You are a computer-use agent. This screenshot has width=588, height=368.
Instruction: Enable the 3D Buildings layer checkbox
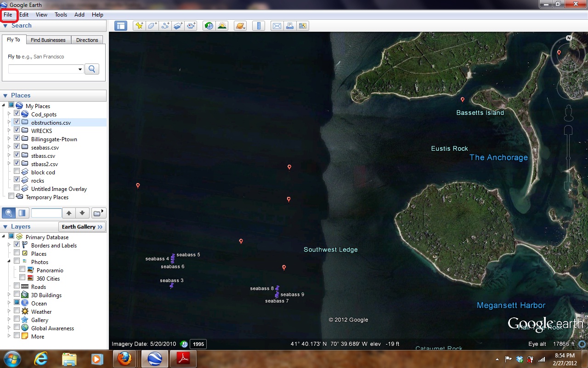17,294
